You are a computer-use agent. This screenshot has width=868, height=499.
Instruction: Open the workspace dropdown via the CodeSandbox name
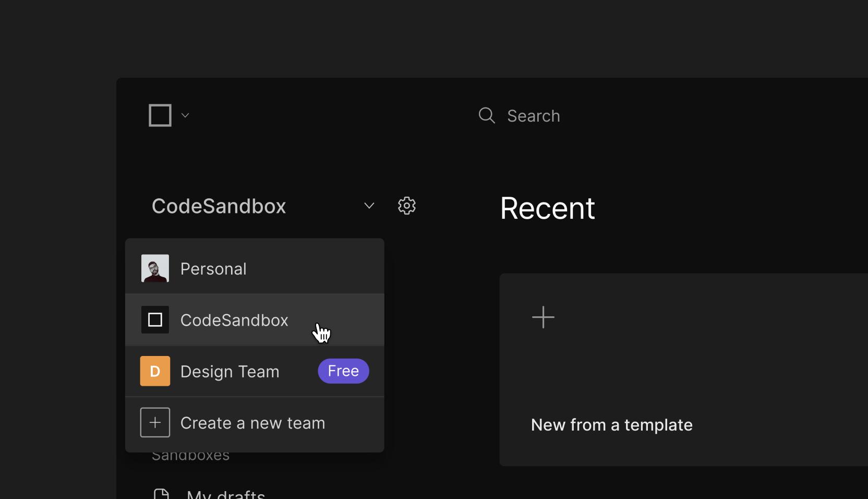(x=219, y=206)
